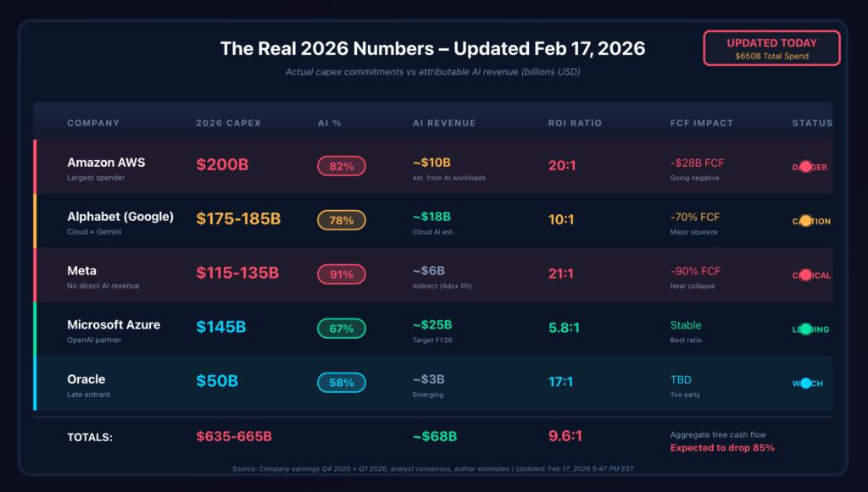Click the red Danger status dot for Amazon AWS

(x=805, y=167)
